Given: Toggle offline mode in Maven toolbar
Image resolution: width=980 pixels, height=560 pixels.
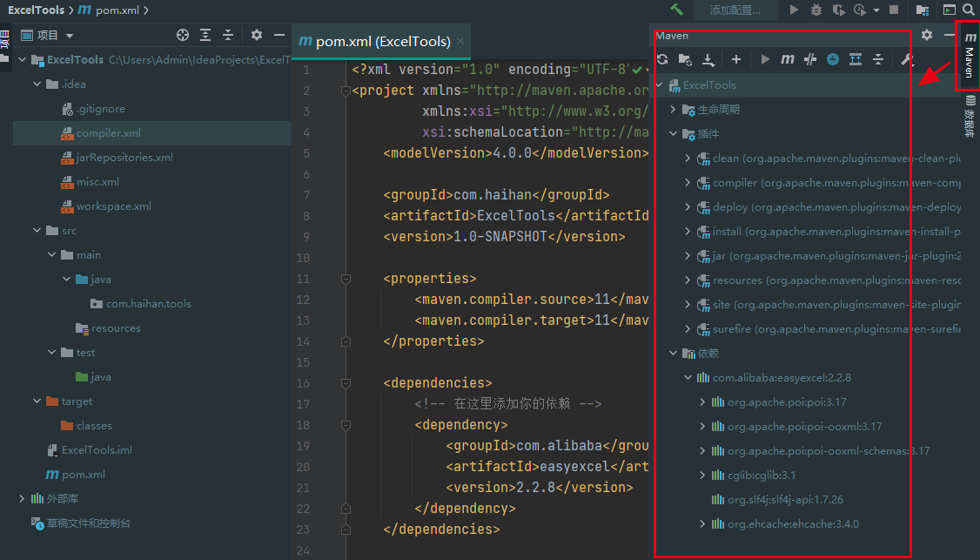Looking at the screenshot, I should 810,59.
